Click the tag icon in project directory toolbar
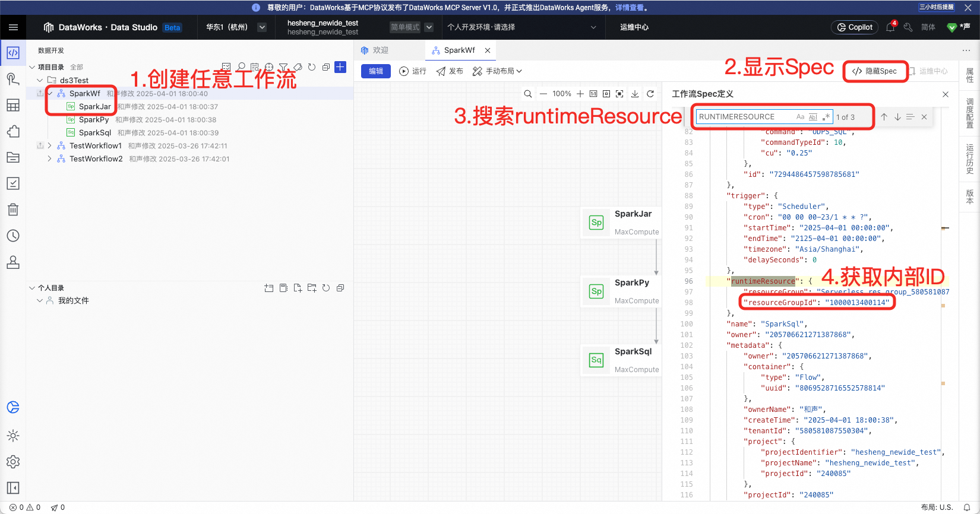The image size is (980, 514). click(298, 67)
